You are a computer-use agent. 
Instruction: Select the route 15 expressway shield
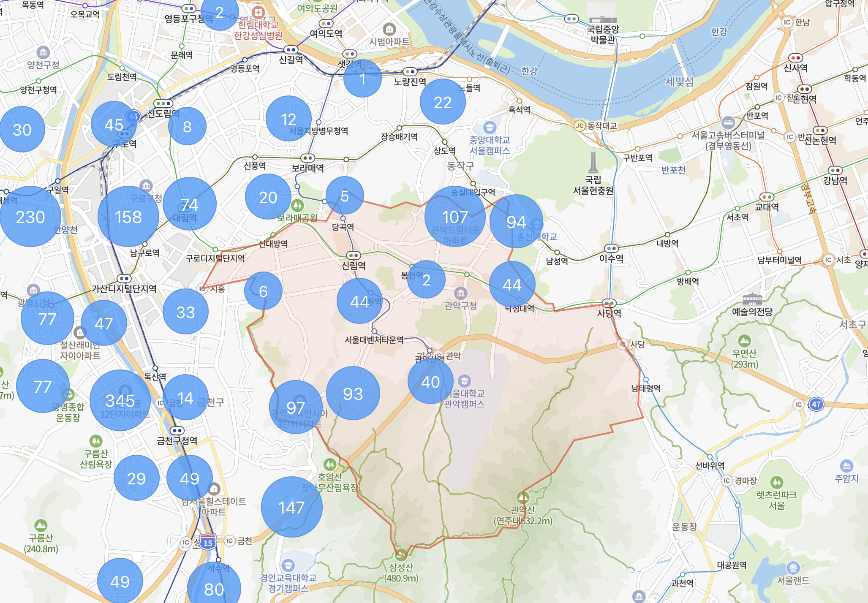coord(207,543)
